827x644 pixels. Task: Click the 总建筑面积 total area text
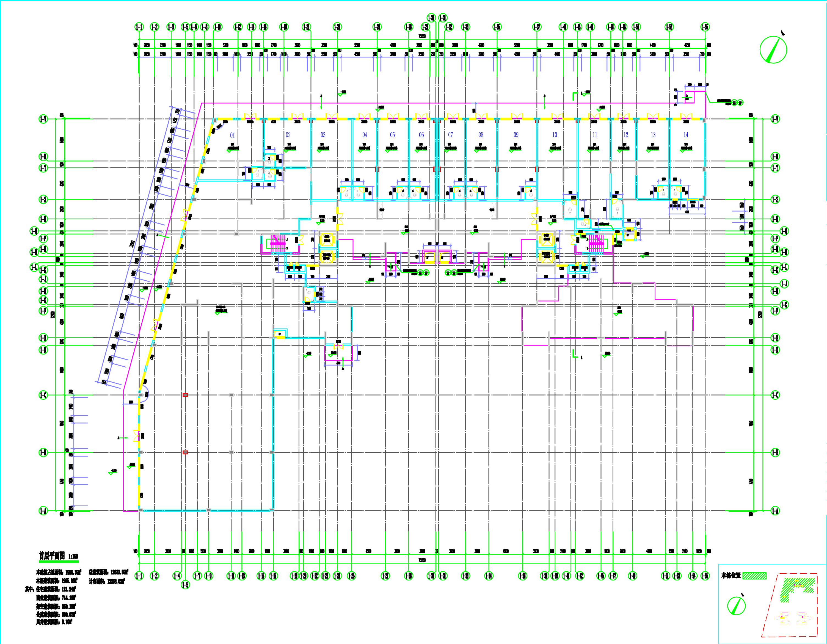click(x=108, y=573)
